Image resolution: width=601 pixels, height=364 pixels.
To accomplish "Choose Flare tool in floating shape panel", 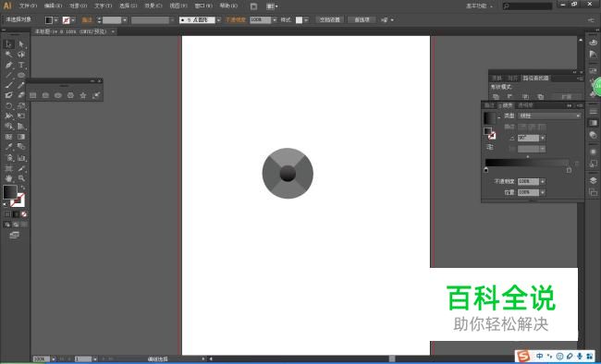I will click(96, 95).
